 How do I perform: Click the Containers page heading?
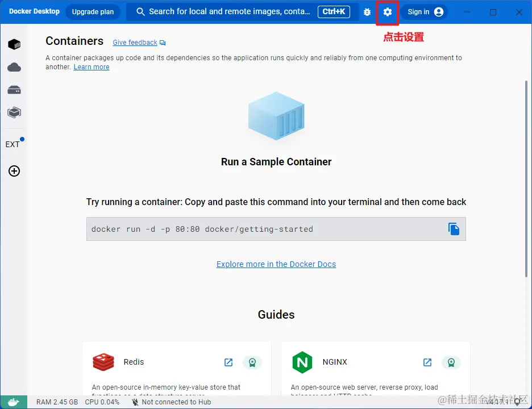[x=74, y=41]
